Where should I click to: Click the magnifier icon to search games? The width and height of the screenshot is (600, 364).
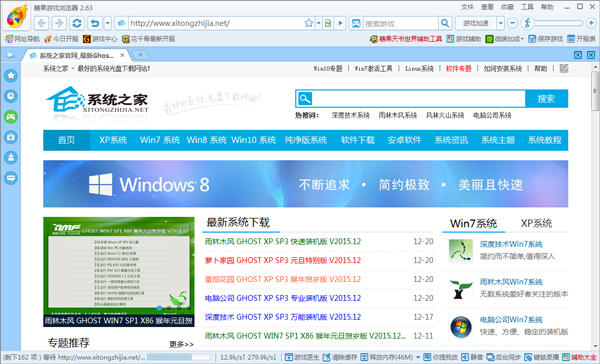[444, 23]
